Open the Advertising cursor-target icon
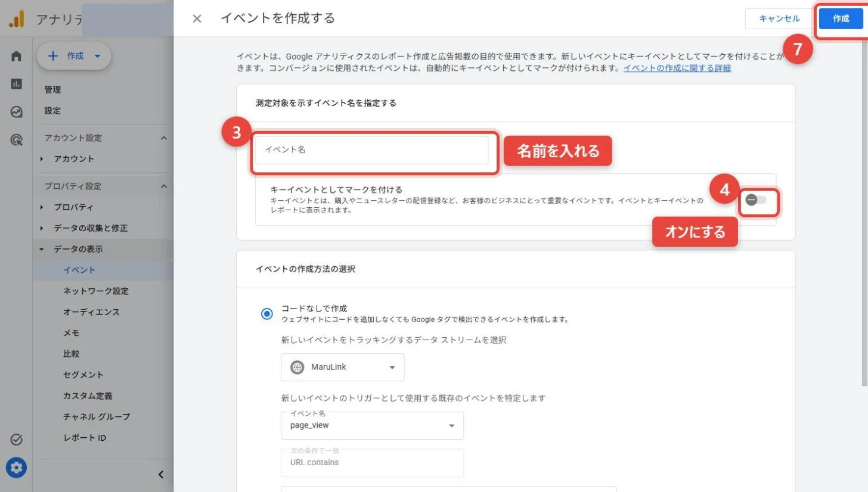Viewport: 868px width, 492px height. [x=16, y=140]
